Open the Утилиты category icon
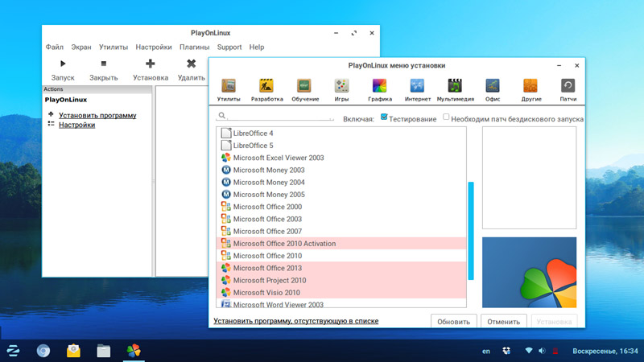Screen dimensions: 644x362 click(x=229, y=85)
